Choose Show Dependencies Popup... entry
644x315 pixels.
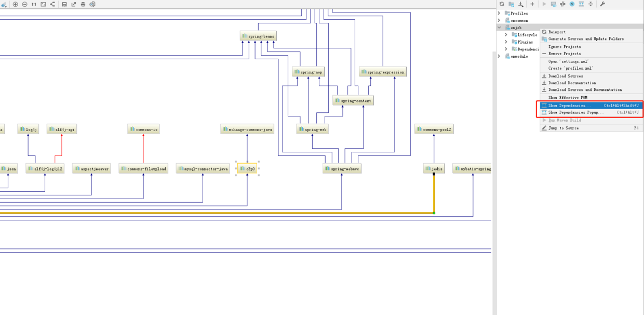pyautogui.click(x=592, y=112)
